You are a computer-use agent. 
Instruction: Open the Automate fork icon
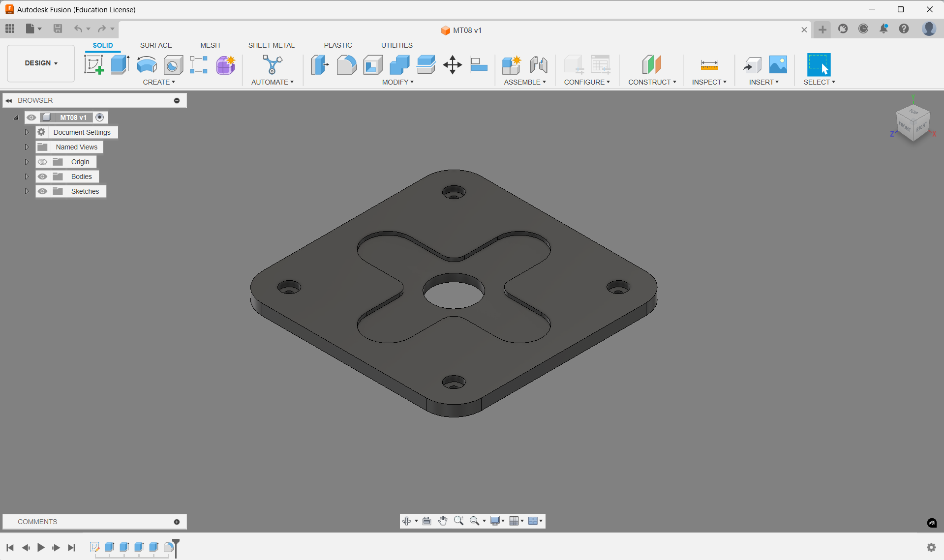pos(272,64)
